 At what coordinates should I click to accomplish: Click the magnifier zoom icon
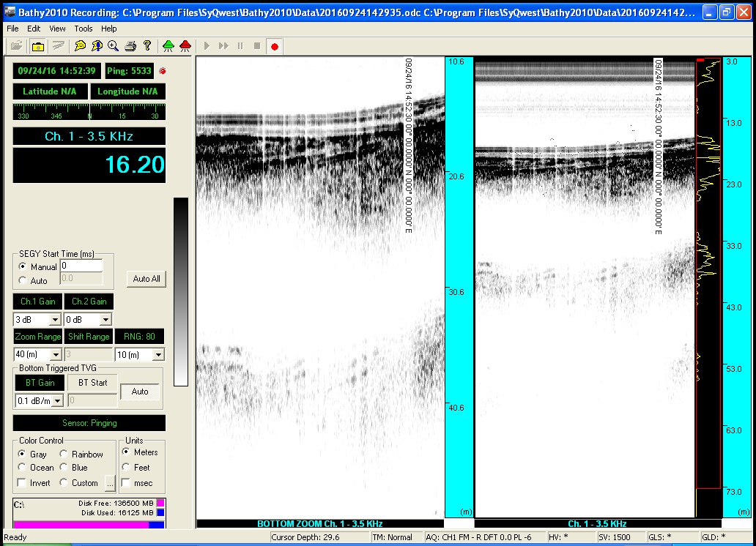click(x=113, y=46)
